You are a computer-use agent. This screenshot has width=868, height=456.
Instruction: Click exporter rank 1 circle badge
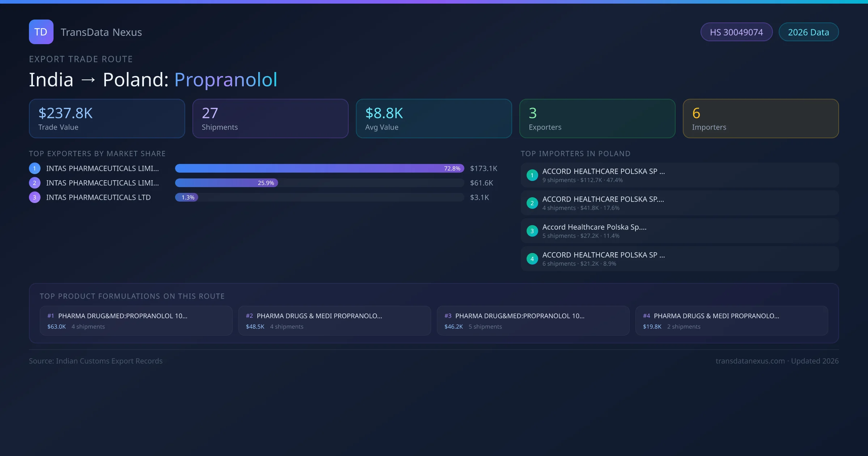coord(35,168)
